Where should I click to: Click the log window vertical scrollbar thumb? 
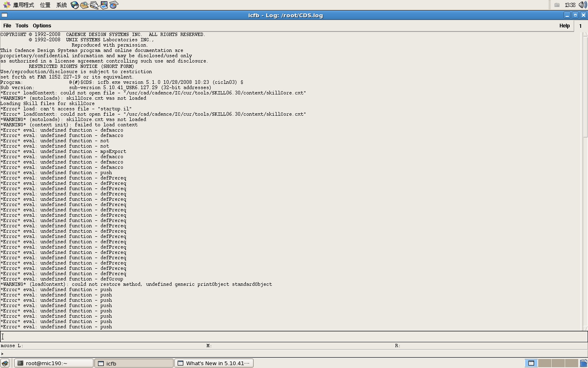pyautogui.click(x=585, y=87)
